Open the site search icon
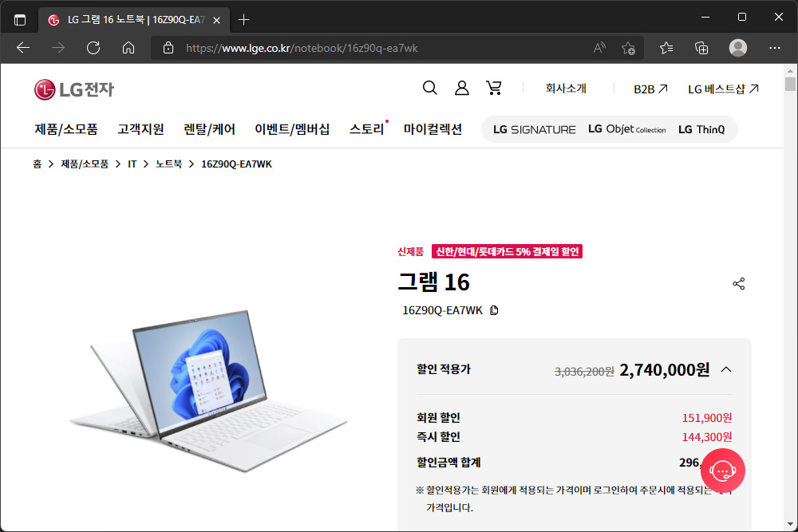This screenshot has width=798, height=532. pyautogui.click(x=430, y=88)
